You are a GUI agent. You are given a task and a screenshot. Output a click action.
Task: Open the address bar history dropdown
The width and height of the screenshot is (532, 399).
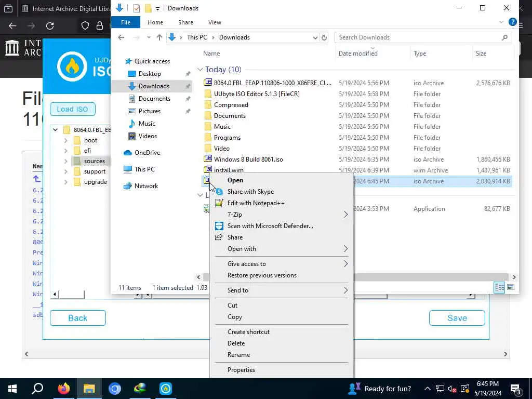315,37
